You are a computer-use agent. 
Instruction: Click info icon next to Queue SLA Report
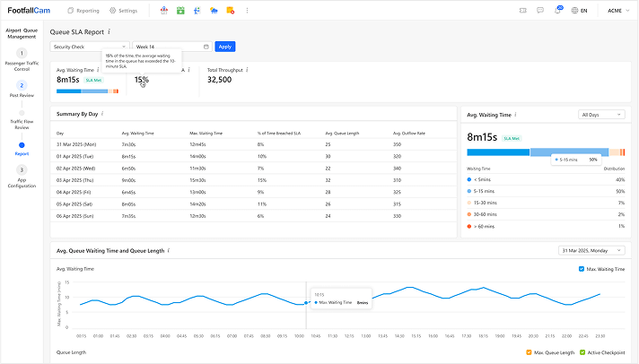click(x=109, y=31)
